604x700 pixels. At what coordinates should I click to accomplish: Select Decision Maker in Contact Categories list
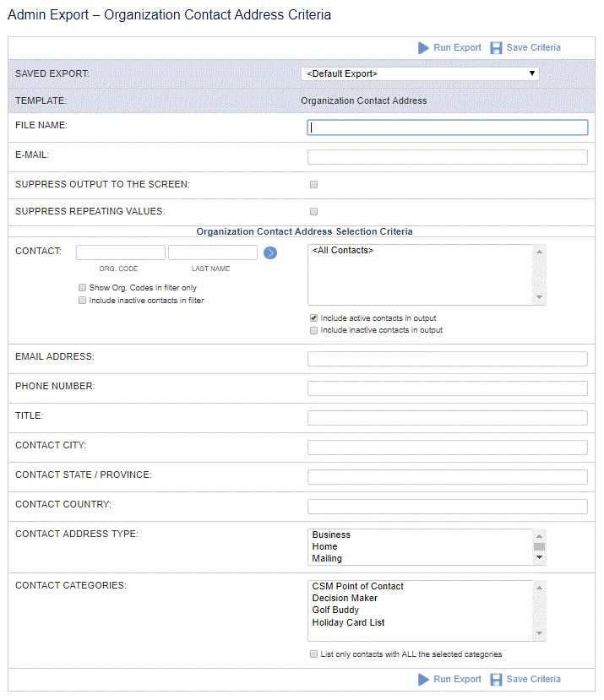coord(345,598)
